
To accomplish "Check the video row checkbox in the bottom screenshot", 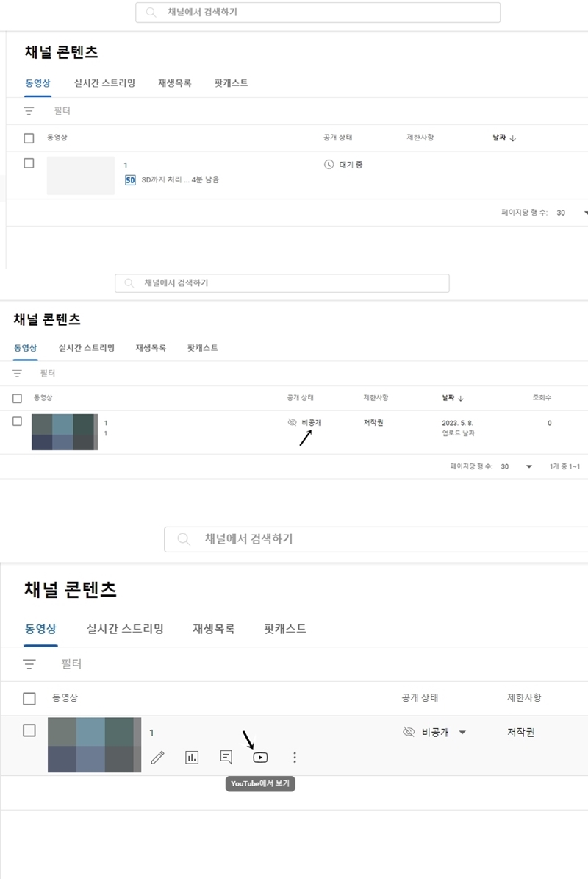I will (29, 730).
